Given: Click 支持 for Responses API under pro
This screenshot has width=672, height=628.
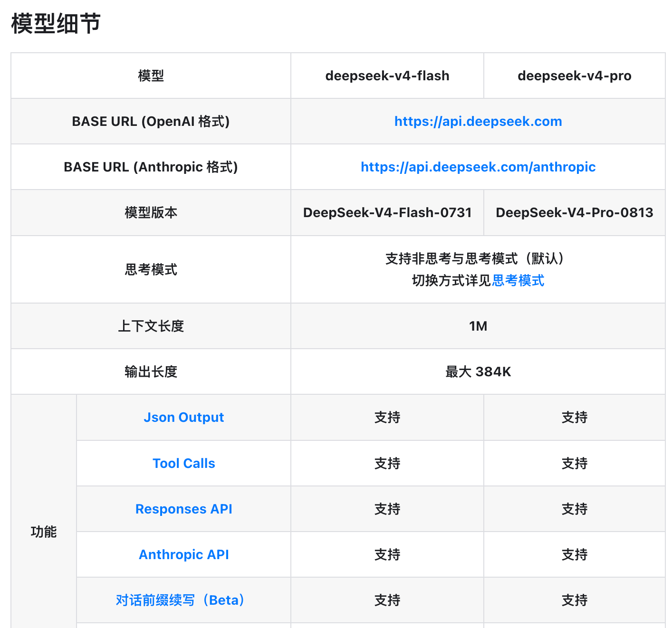Looking at the screenshot, I should (575, 509).
